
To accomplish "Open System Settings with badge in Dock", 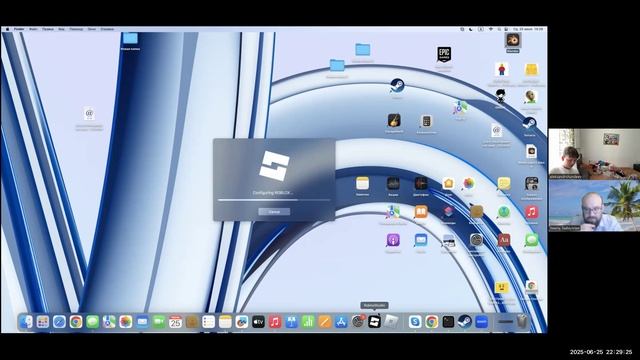I will pos(358,322).
